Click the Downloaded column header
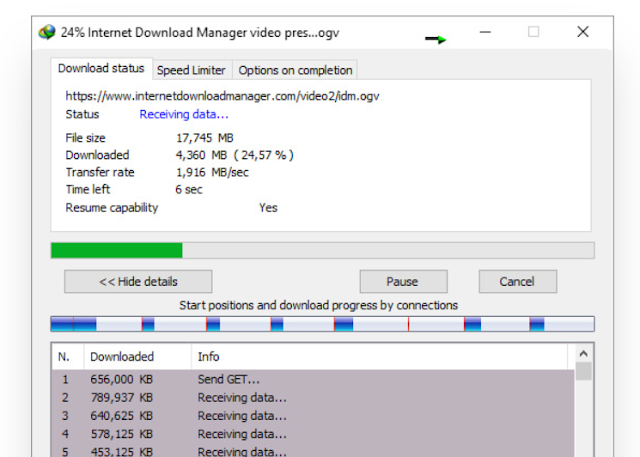Screen dimensions: 640x457 pyautogui.click(x=138, y=357)
